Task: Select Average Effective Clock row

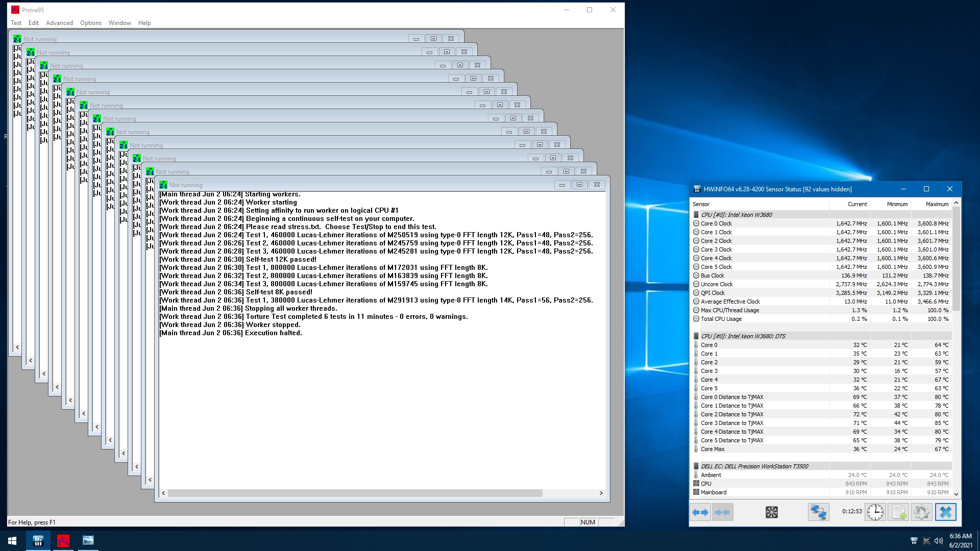Action: pos(821,302)
